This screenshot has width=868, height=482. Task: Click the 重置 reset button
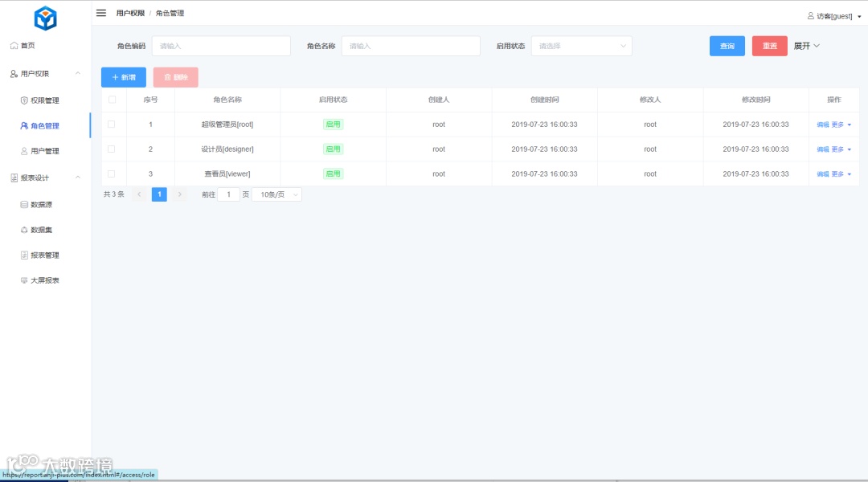pyautogui.click(x=769, y=46)
